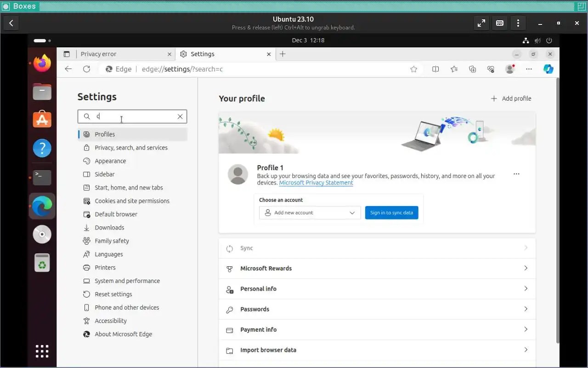The image size is (588, 368).
Task: Launch Terminal from the dock
Action: click(x=42, y=177)
